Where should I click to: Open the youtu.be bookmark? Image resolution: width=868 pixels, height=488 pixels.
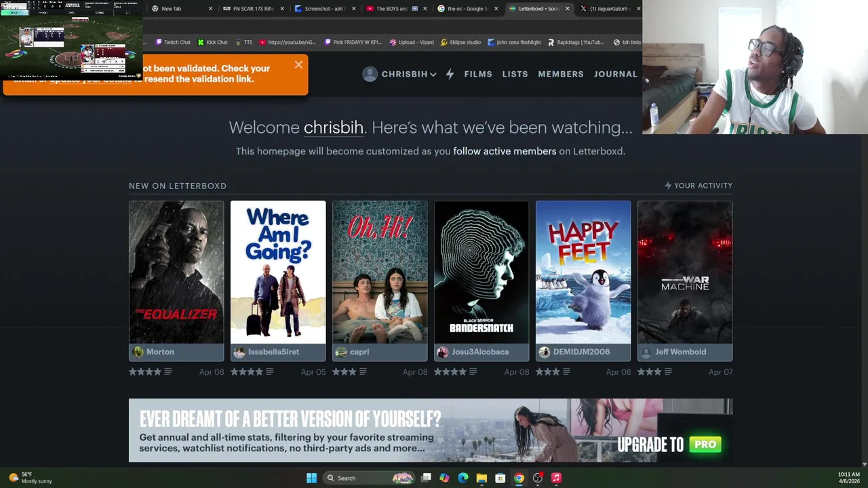[288, 42]
